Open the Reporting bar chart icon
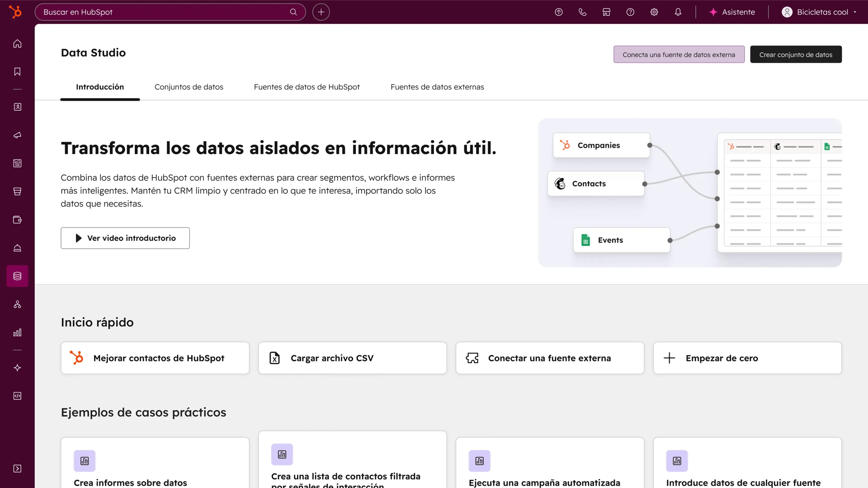Image resolution: width=868 pixels, height=488 pixels. pos(17,333)
